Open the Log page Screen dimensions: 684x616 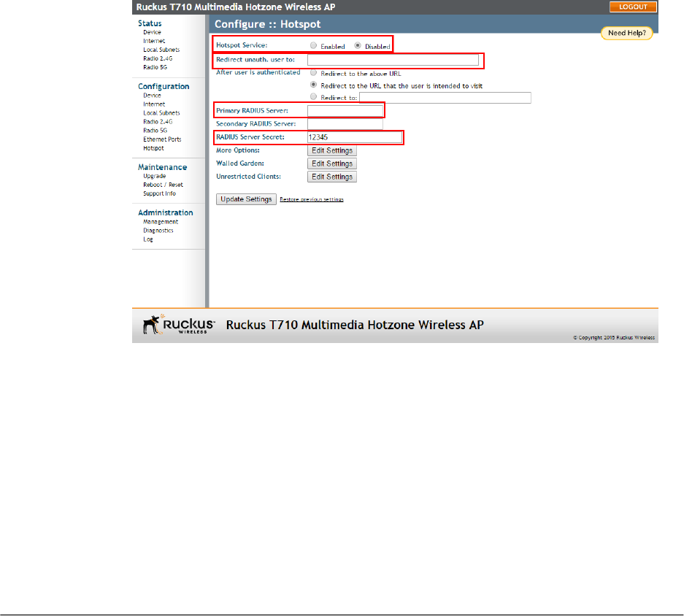click(148, 239)
